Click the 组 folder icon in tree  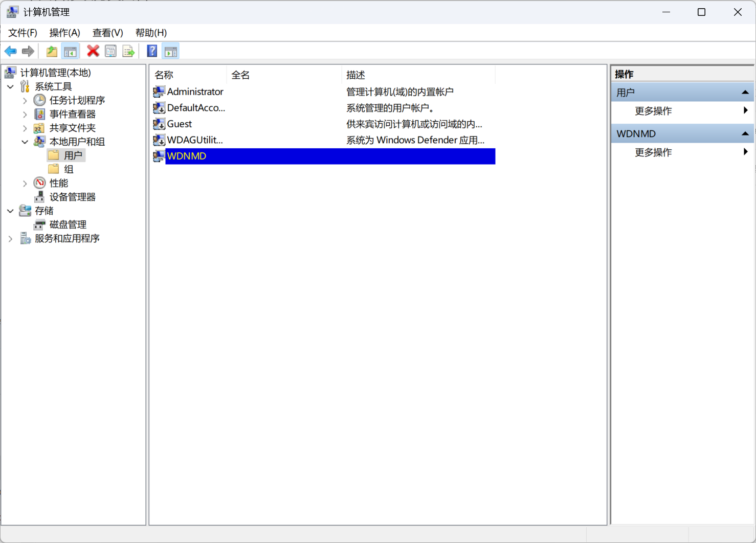coord(54,169)
